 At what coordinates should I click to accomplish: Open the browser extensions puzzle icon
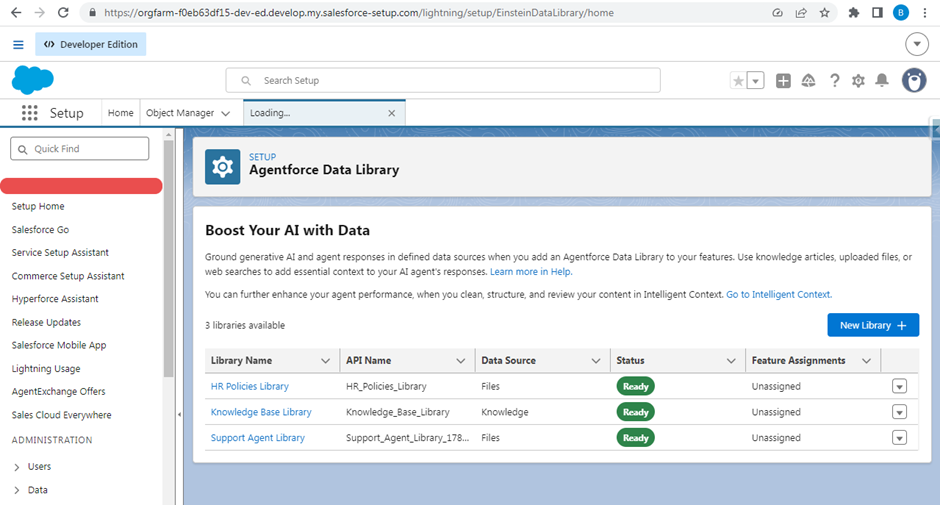[854, 13]
